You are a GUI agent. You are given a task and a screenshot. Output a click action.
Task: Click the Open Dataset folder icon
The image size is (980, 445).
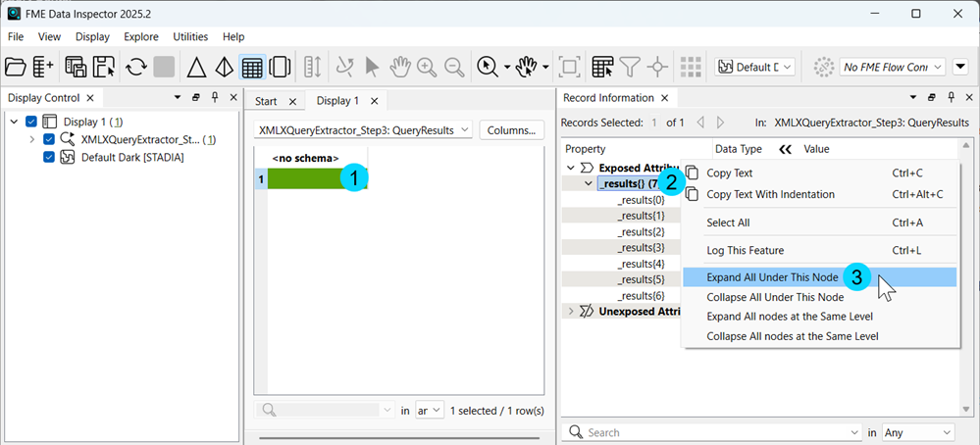tap(15, 67)
